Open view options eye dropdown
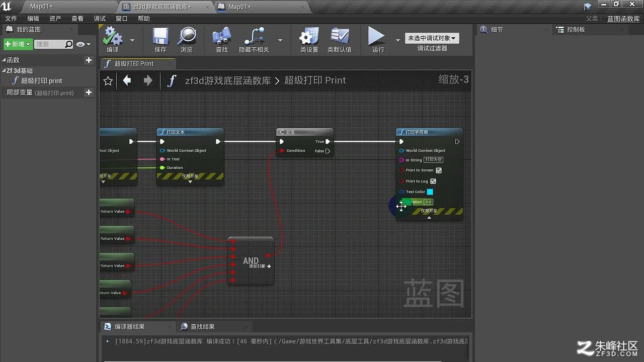Viewport: 644px width, 362px height. tap(84, 44)
